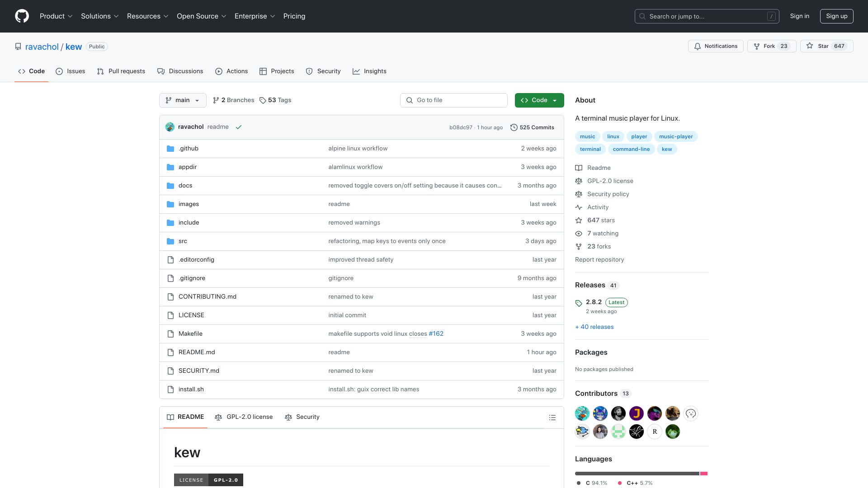
Task: Open the Security readme tab
Action: 302,417
